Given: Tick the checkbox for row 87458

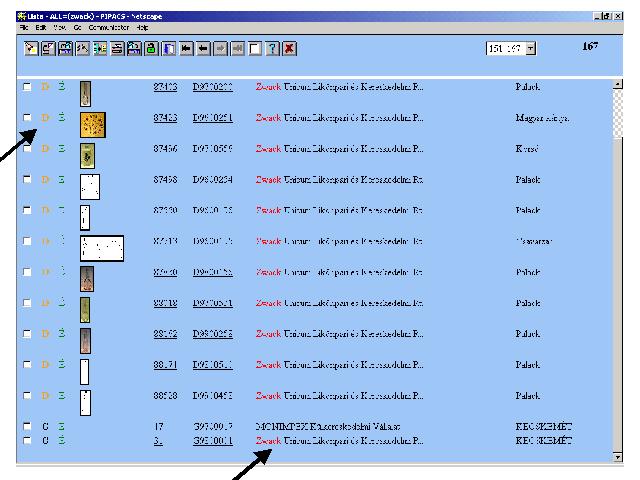Looking at the screenshot, I should [x=27, y=179].
